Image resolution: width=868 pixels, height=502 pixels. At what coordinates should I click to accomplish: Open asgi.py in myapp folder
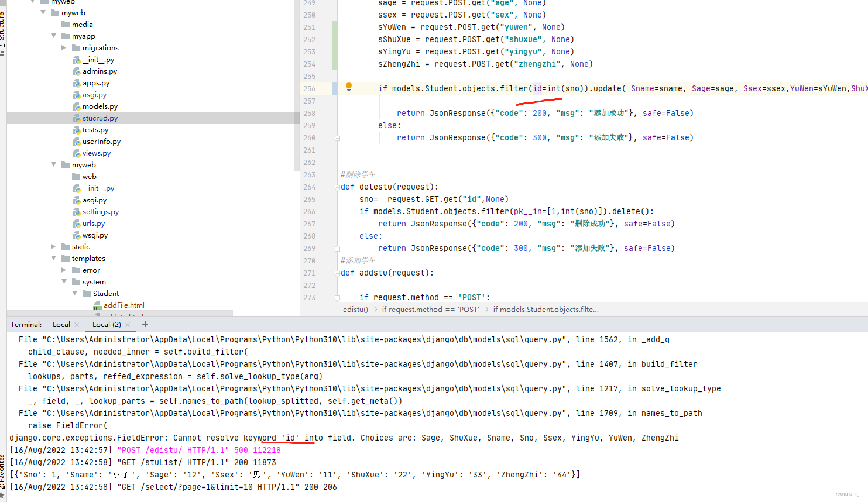[x=94, y=94]
